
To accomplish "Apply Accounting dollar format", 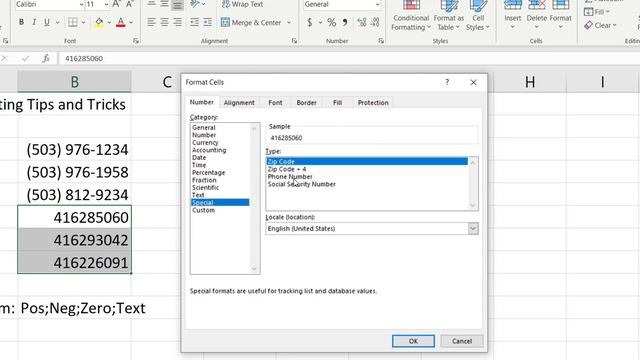I will coord(310,22).
